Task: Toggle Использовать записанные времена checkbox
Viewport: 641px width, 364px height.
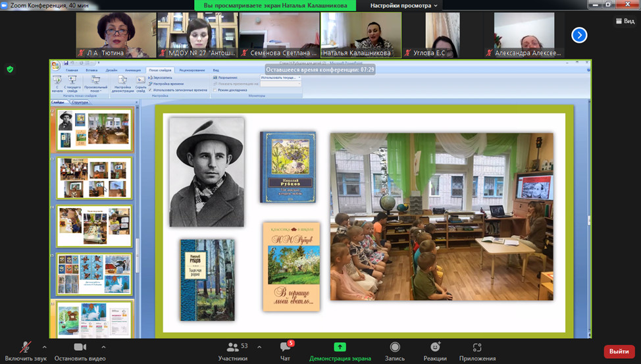Action: point(151,90)
